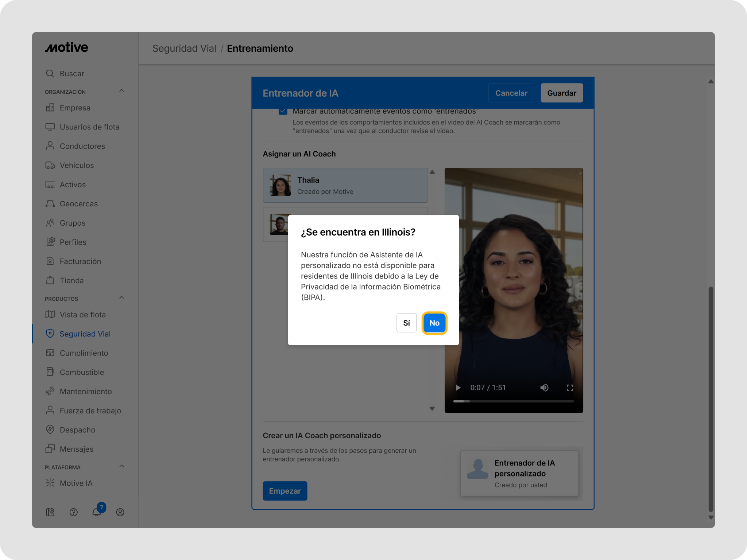Open the user profile icon
The height and width of the screenshot is (560, 747).
click(120, 512)
